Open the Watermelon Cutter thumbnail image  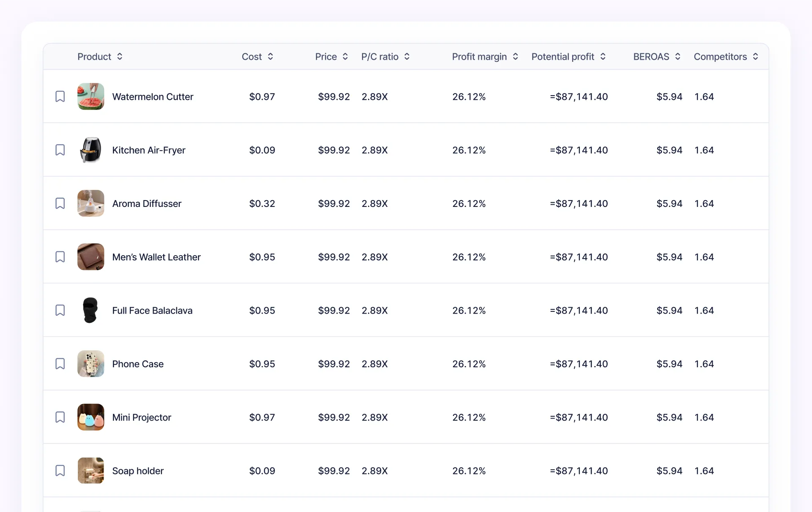tap(91, 96)
